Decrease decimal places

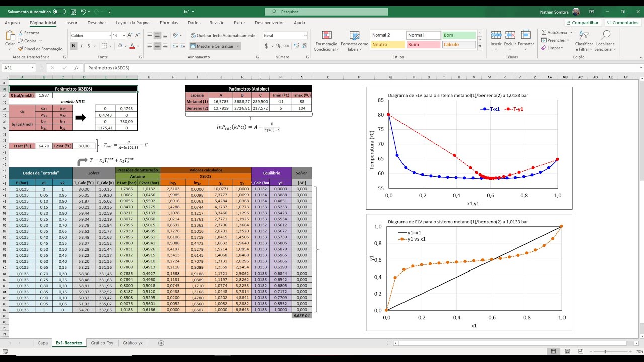[303, 46]
